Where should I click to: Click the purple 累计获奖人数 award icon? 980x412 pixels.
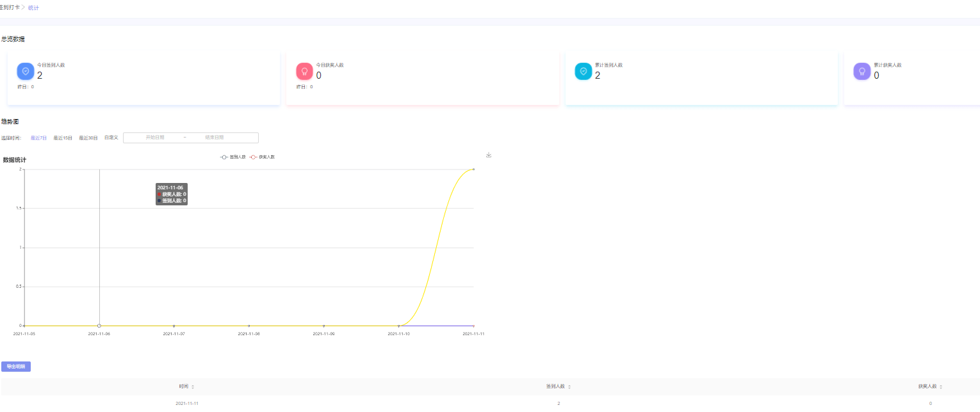tap(862, 71)
